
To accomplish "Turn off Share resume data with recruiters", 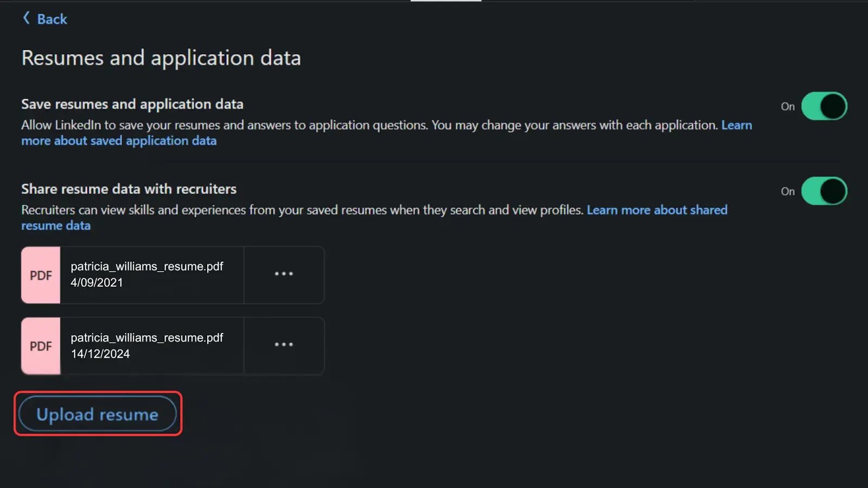I will (x=824, y=191).
